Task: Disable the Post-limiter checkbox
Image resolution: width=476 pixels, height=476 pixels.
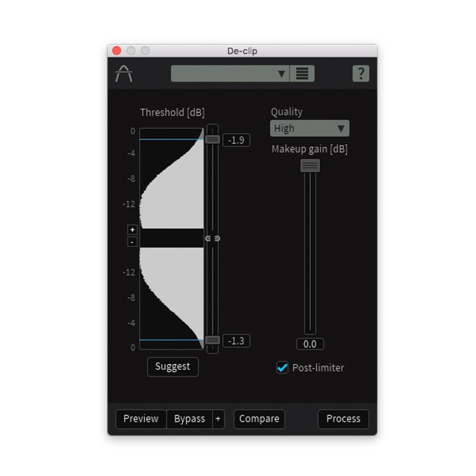Action: click(282, 367)
